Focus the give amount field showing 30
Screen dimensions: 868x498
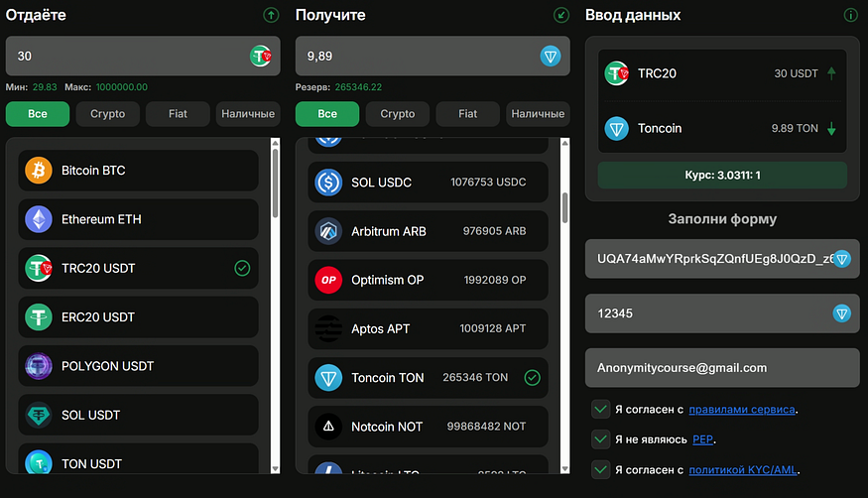(x=143, y=56)
